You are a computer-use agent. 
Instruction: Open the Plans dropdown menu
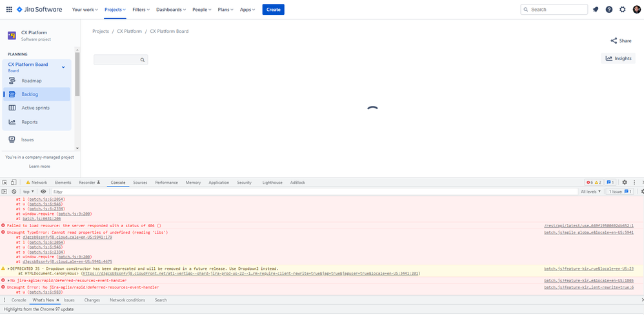tap(225, 10)
